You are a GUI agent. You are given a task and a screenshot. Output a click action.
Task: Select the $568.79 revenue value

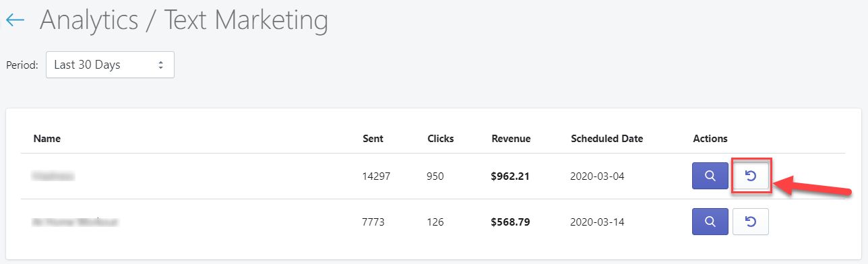[x=510, y=222]
